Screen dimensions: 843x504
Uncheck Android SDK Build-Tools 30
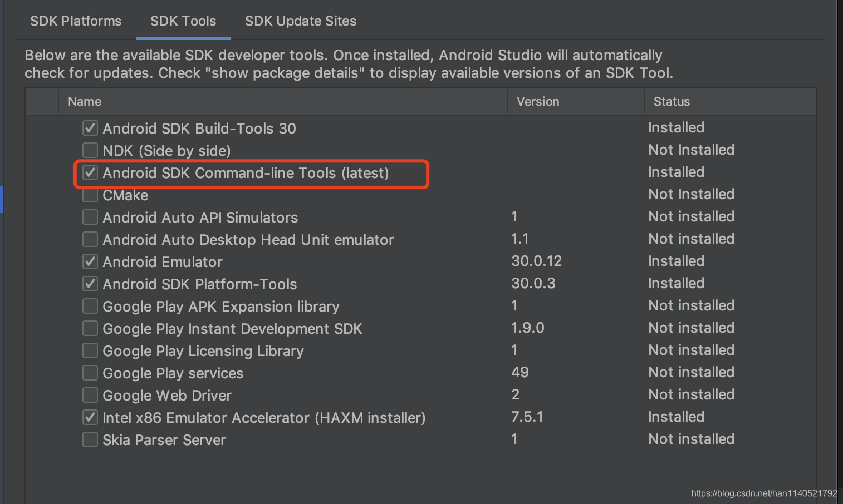(x=90, y=127)
